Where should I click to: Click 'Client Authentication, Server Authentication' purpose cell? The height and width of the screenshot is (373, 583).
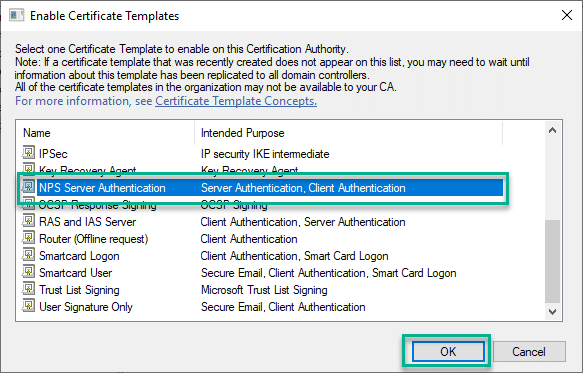(x=303, y=222)
